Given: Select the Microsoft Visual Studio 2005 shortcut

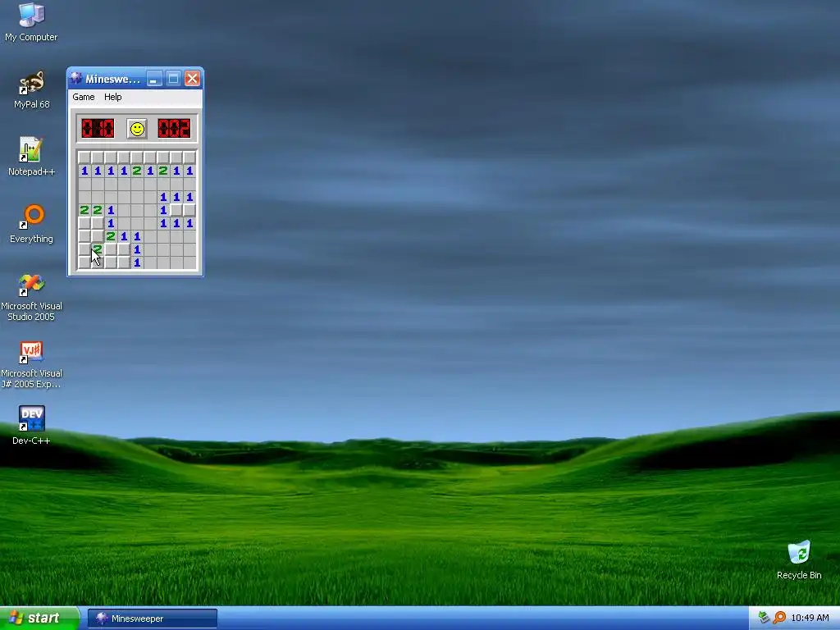Looking at the screenshot, I should point(31,297).
